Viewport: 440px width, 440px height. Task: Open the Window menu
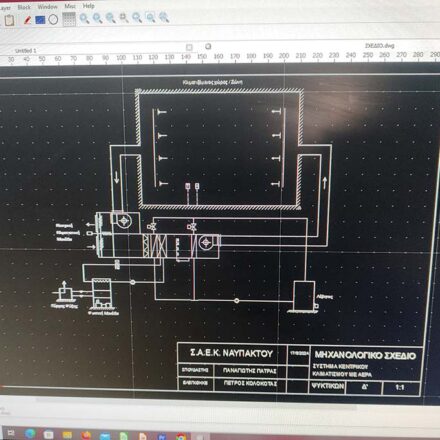click(47, 7)
